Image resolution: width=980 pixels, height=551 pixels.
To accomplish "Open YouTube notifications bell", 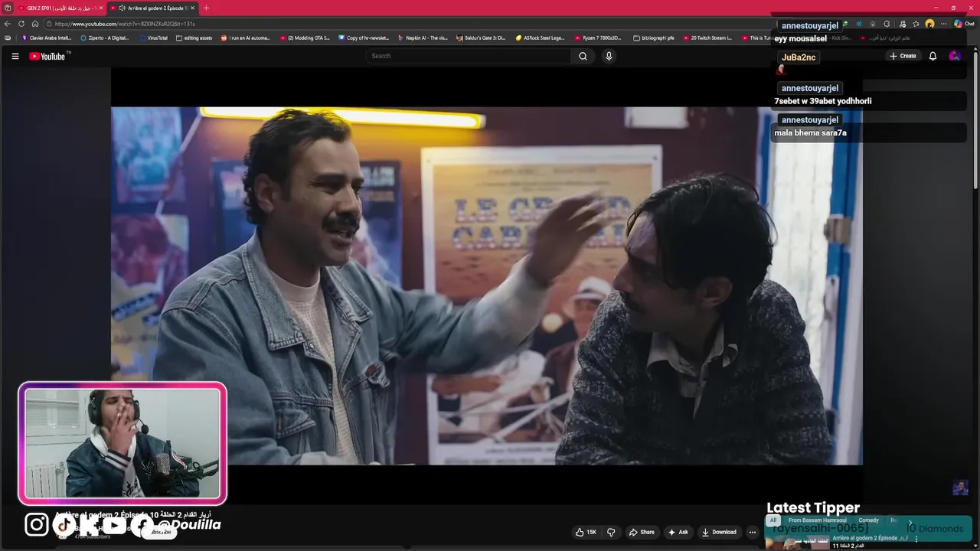I will coord(933,56).
